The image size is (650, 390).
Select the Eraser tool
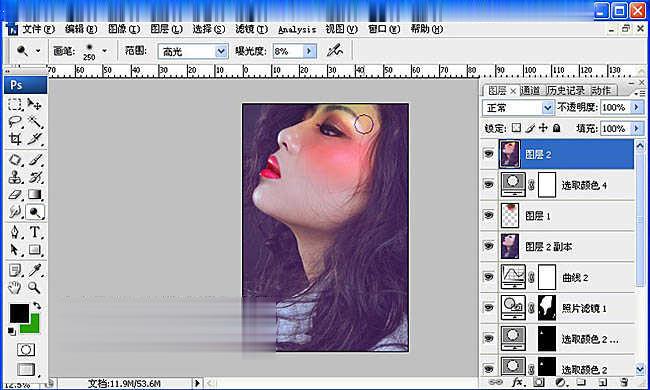point(15,194)
